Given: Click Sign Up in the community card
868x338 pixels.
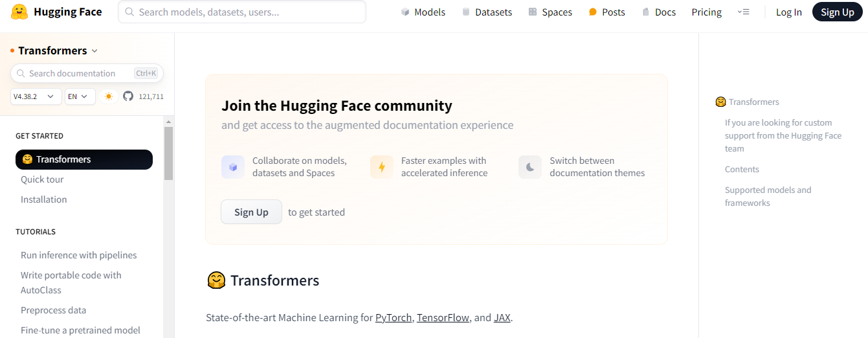Looking at the screenshot, I should 251,212.
